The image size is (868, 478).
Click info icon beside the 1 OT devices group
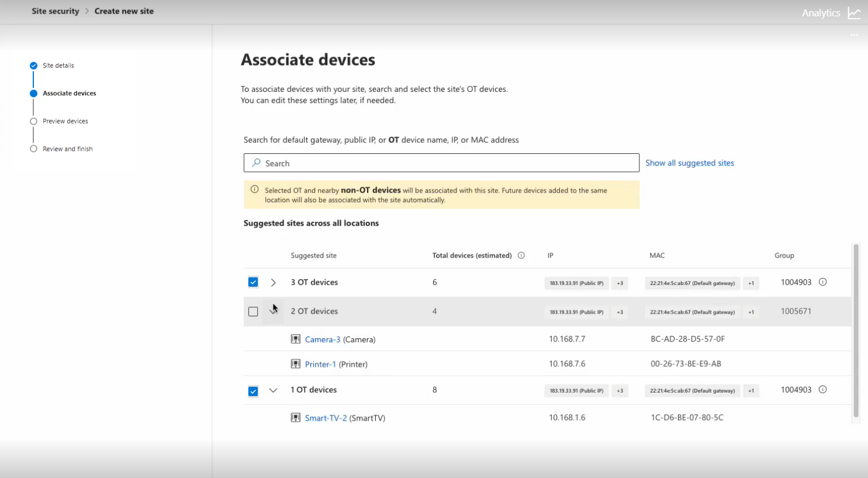coord(822,390)
